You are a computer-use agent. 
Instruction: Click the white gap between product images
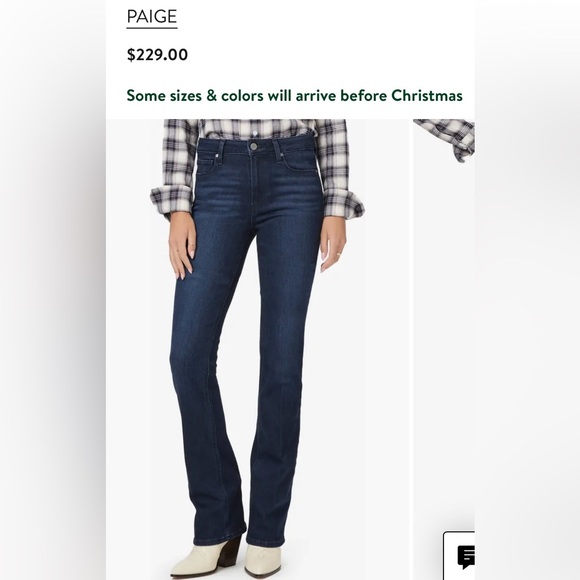click(411, 349)
